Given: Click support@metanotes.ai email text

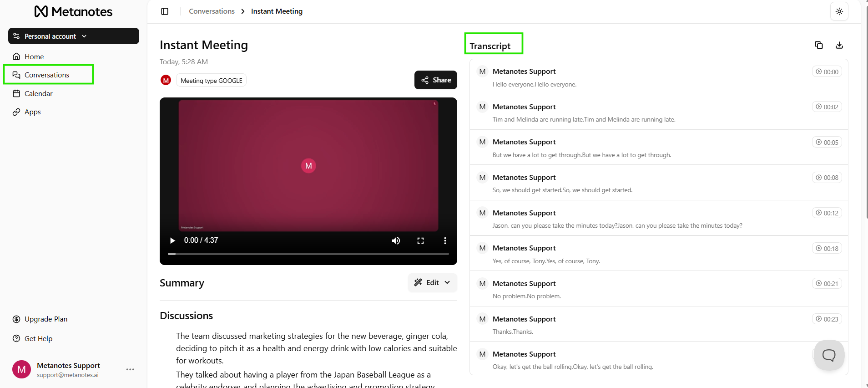Looking at the screenshot, I should click(68, 375).
